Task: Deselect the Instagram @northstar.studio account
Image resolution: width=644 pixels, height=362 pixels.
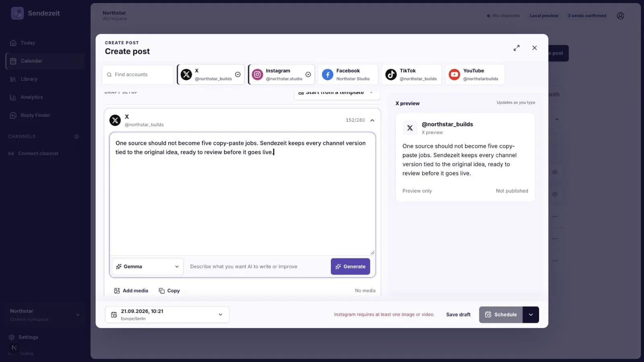Action: pyautogui.click(x=281, y=74)
